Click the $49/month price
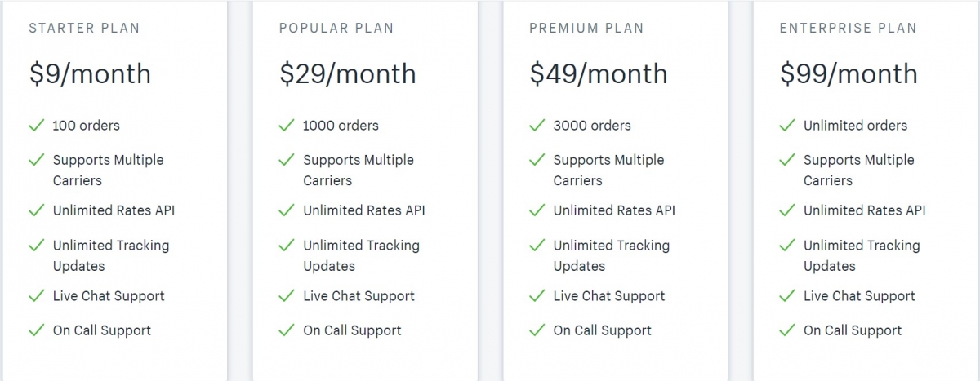 click(598, 74)
